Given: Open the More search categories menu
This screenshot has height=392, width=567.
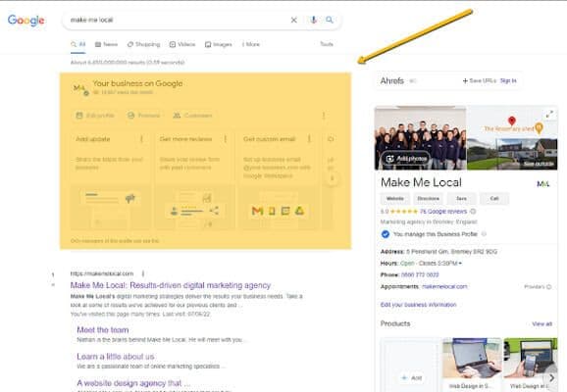Looking at the screenshot, I should (x=251, y=44).
